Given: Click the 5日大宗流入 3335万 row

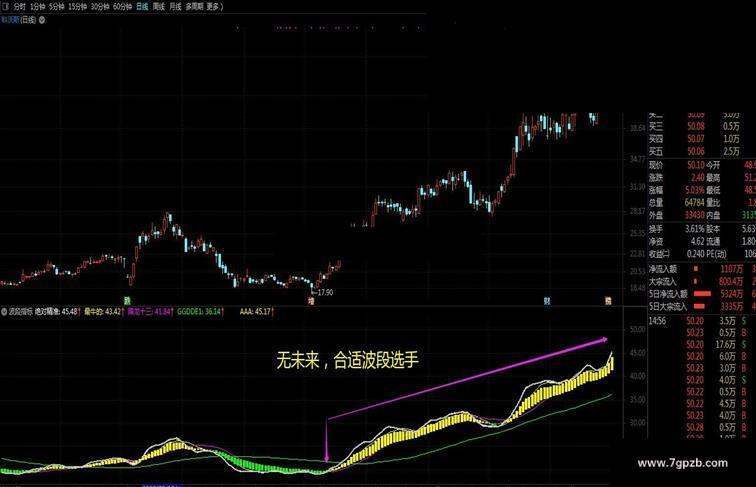Looking at the screenshot, I should click(696, 306).
